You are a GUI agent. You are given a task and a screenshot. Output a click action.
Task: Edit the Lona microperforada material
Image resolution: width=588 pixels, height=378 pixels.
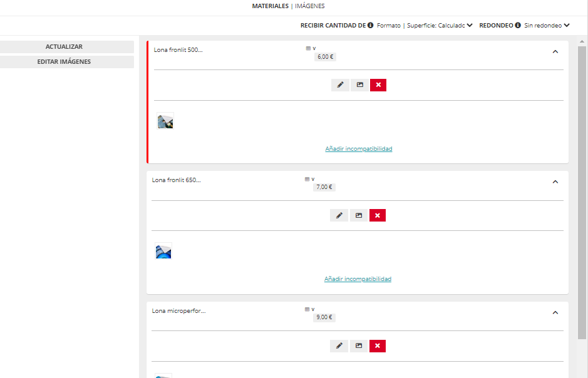[339, 346]
